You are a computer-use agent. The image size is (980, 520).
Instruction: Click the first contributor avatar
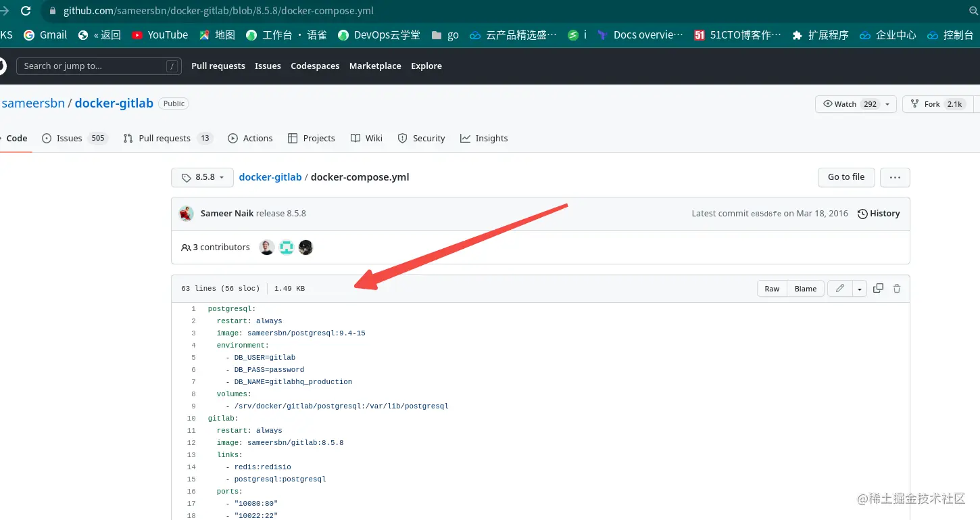(267, 247)
